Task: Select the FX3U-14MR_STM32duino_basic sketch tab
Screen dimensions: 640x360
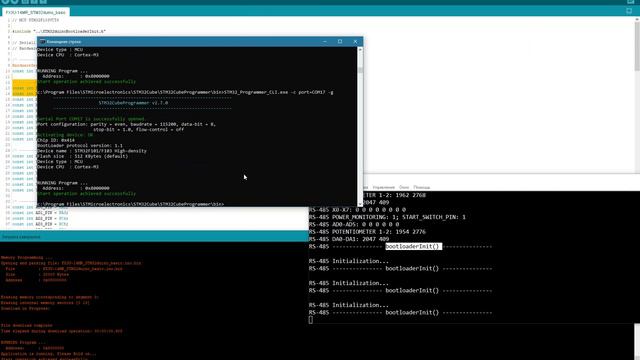Action: click(36, 13)
